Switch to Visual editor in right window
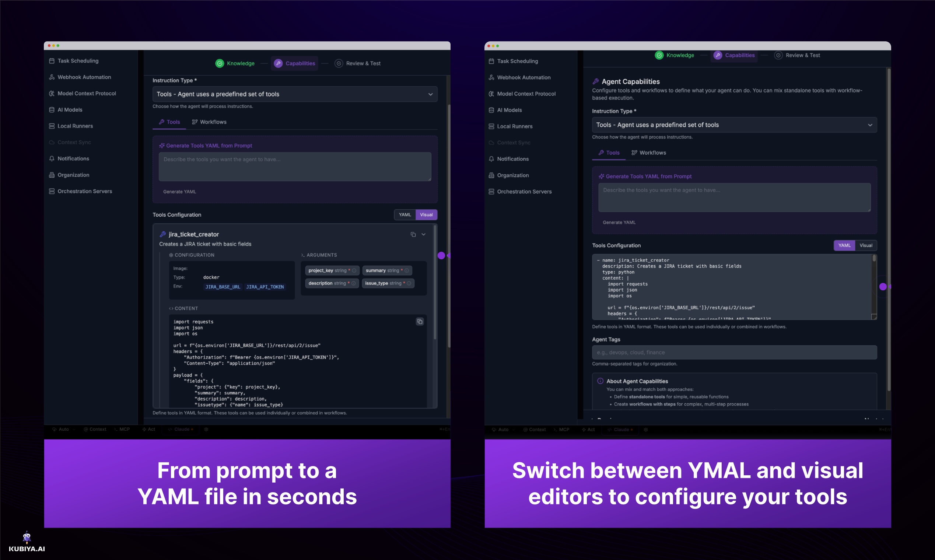The width and height of the screenshot is (935, 560). [866, 245]
